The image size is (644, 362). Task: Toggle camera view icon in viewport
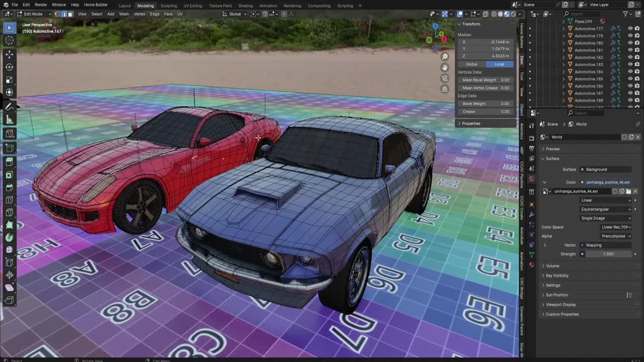[445, 78]
